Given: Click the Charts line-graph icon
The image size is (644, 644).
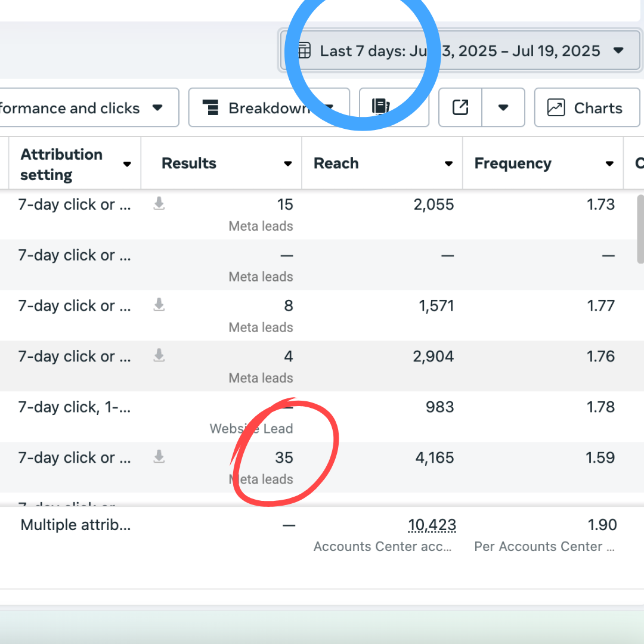Looking at the screenshot, I should point(556,108).
